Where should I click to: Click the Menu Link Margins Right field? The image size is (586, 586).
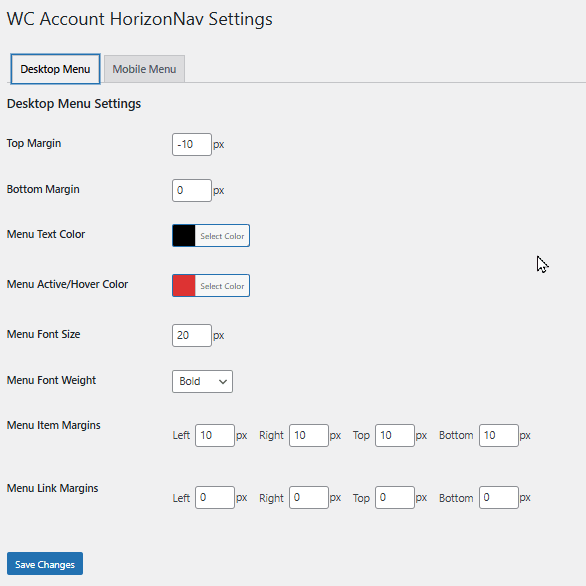[309, 497]
